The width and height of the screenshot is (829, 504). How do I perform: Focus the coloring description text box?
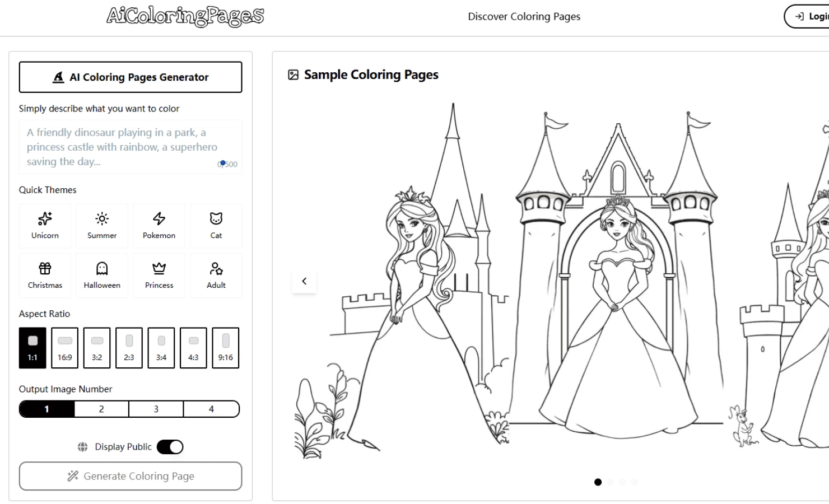tap(130, 147)
